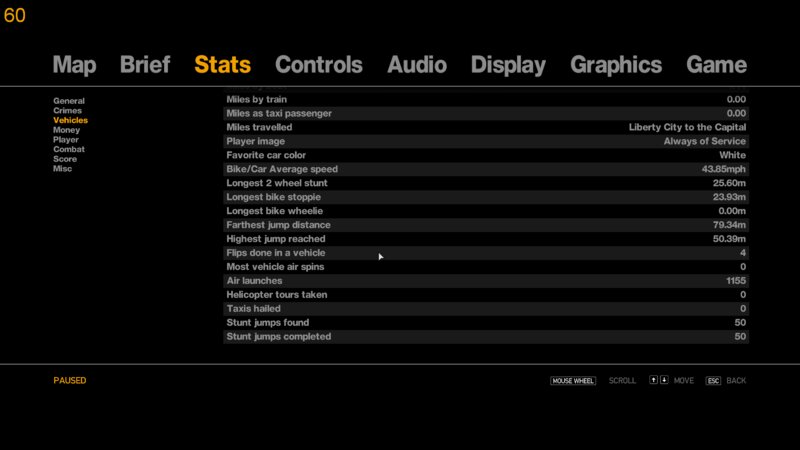Click the 23.93m value
The width and height of the screenshot is (800, 450).
point(729,197)
